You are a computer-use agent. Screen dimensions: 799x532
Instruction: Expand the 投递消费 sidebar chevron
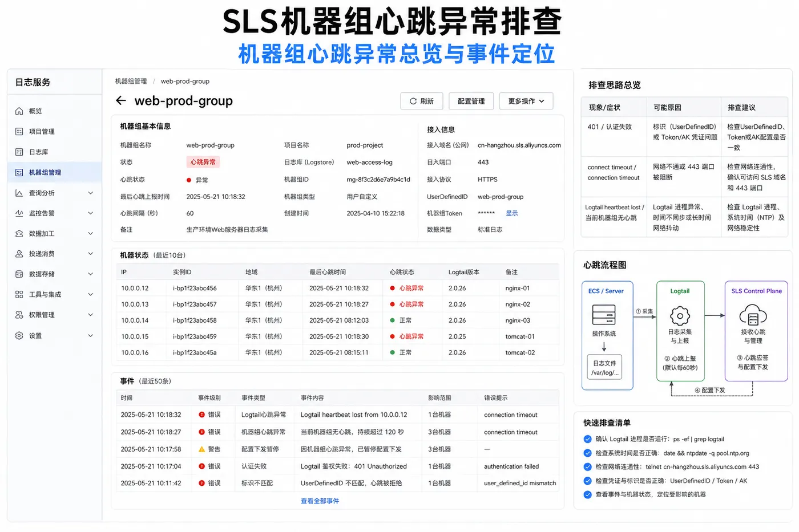pyautogui.click(x=91, y=254)
